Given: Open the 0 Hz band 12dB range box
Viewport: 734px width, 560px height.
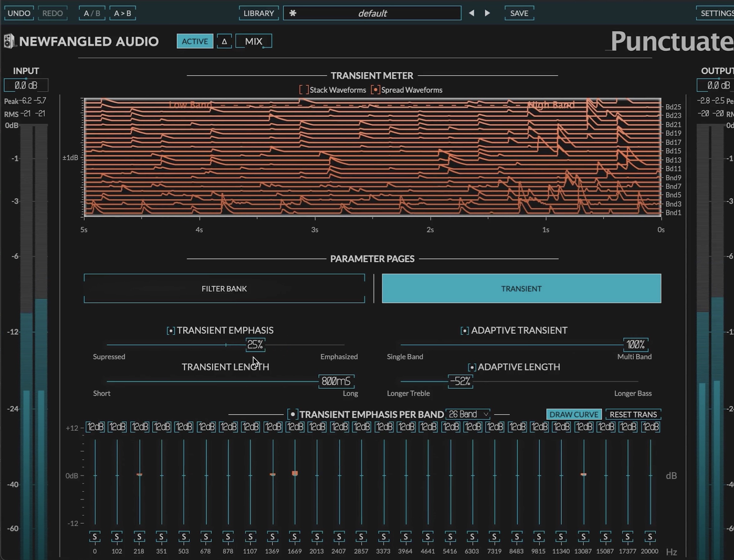Looking at the screenshot, I should tap(95, 427).
